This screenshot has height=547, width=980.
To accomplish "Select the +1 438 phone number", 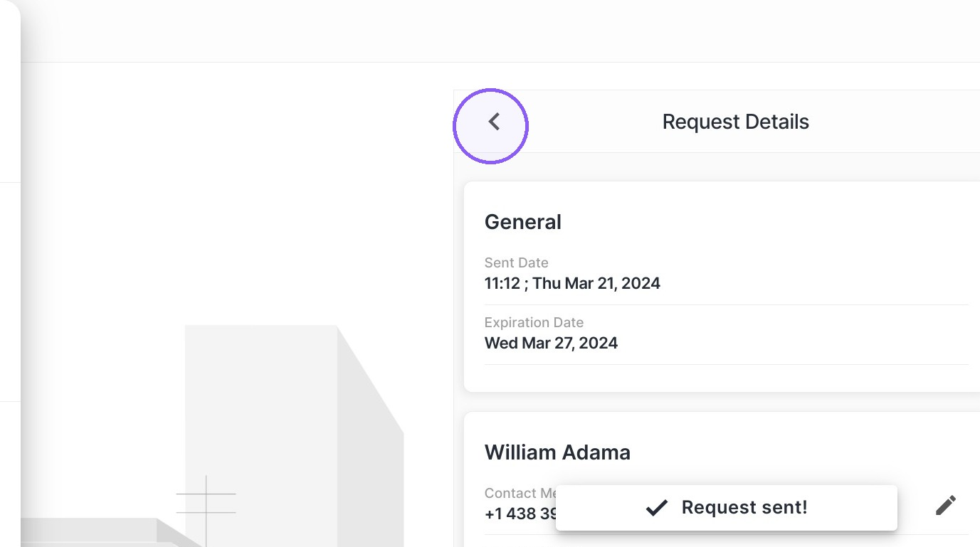I will [x=520, y=514].
